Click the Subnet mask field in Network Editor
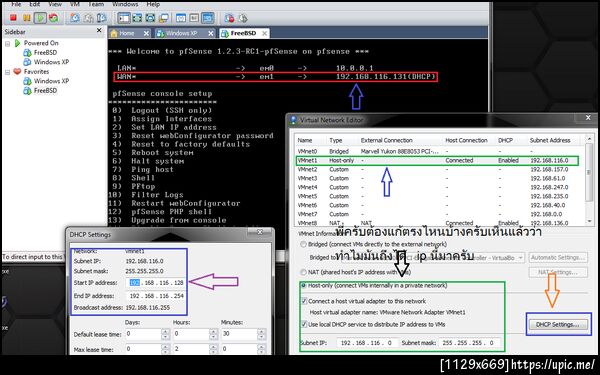 click(469, 343)
